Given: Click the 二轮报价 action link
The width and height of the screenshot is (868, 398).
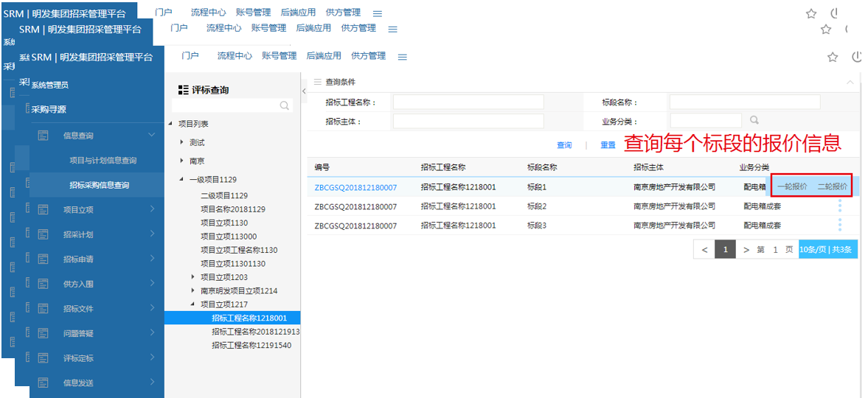Looking at the screenshot, I should (833, 186).
